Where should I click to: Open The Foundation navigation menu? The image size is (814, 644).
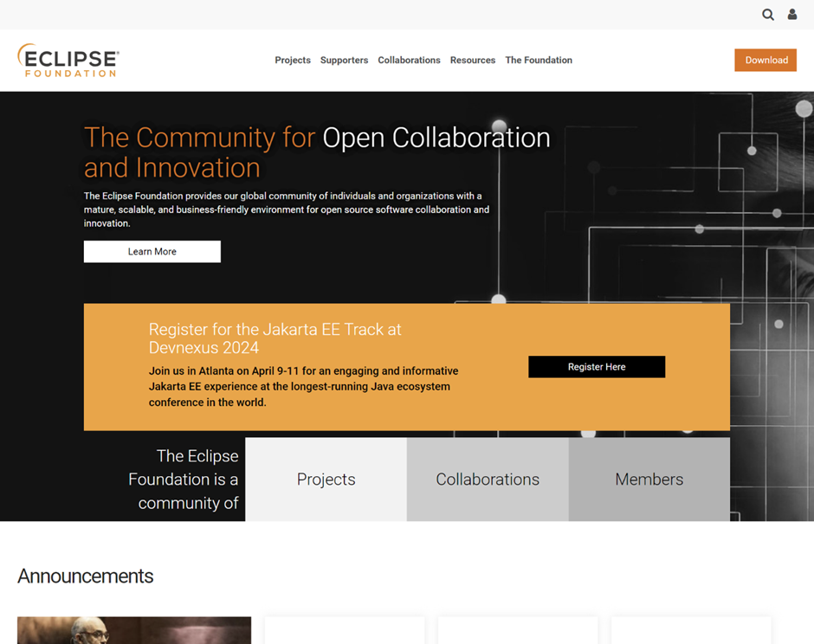click(539, 61)
